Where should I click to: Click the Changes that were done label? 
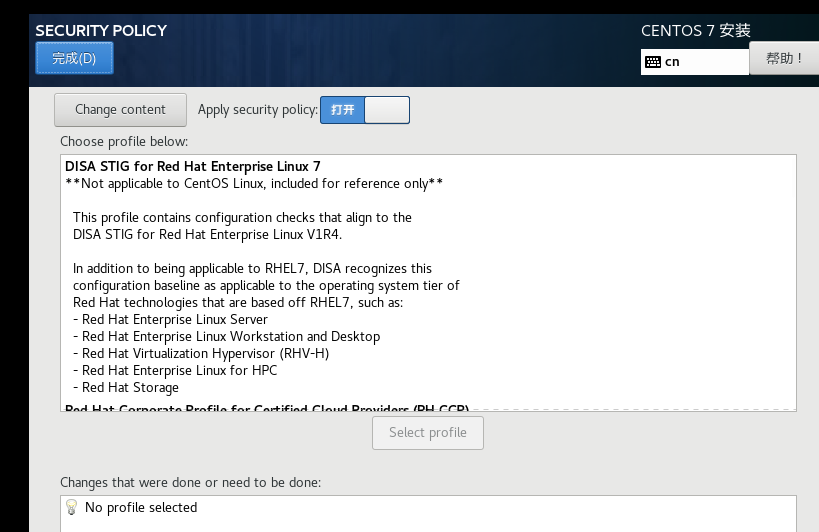pos(191,482)
